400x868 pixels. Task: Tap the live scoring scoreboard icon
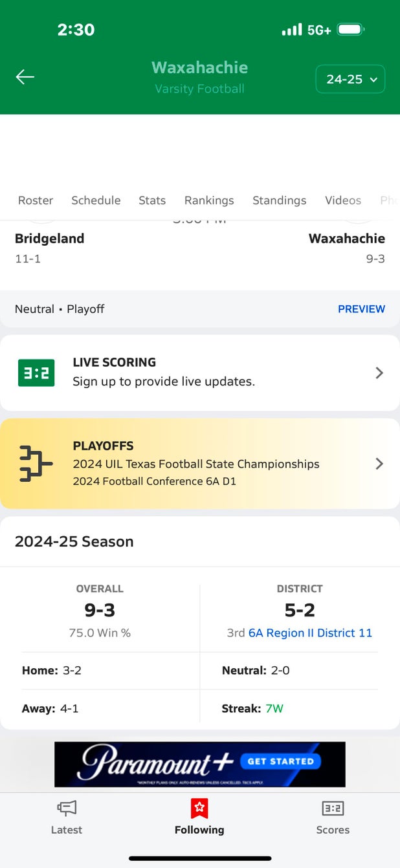point(36,373)
